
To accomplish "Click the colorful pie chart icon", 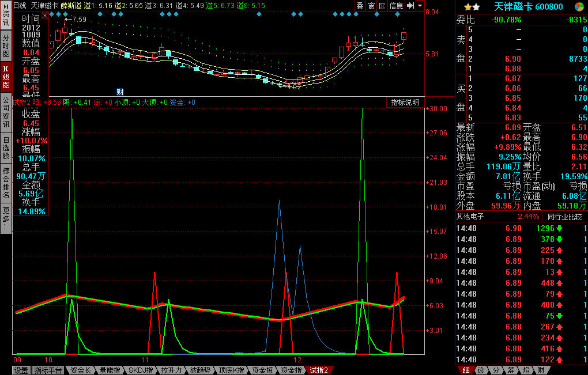I will point(579,6).
